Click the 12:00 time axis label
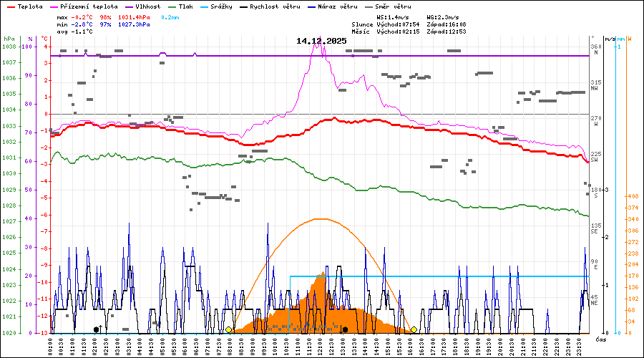Image resolution: width=644 pixels, height=358 pixels. [x=320, y=347]
